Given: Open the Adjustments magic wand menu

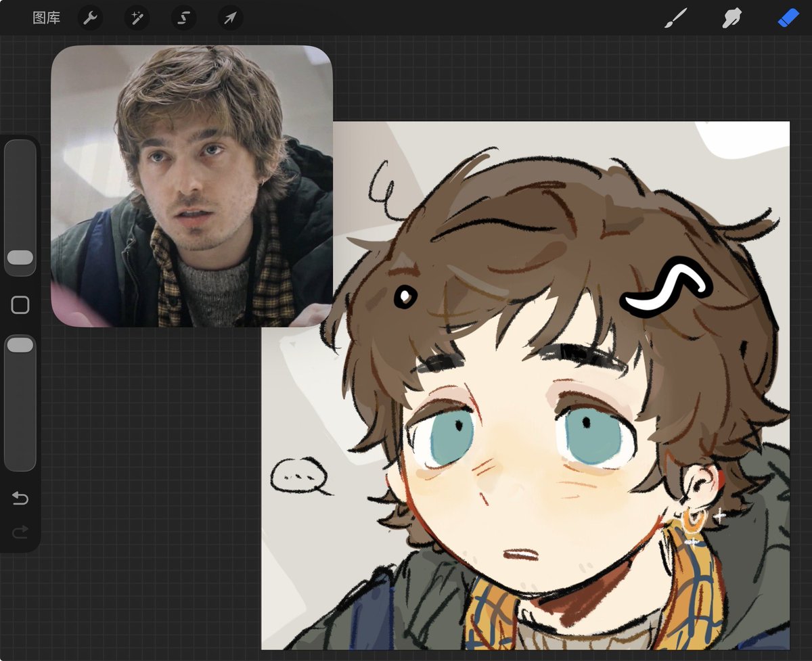Looking at the screenshot, I should click(x=137, y=18).
